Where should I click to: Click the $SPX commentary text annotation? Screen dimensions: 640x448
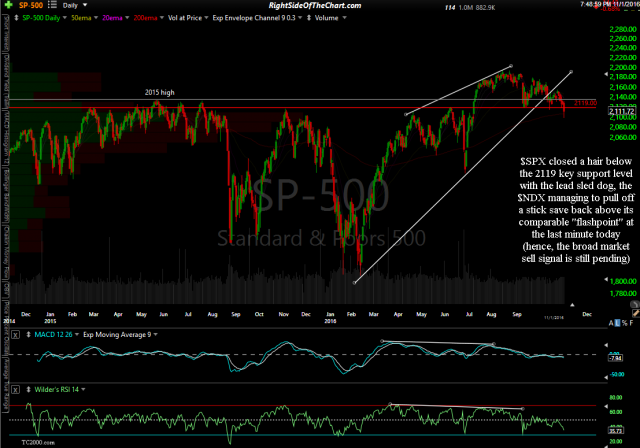(576, 210)
